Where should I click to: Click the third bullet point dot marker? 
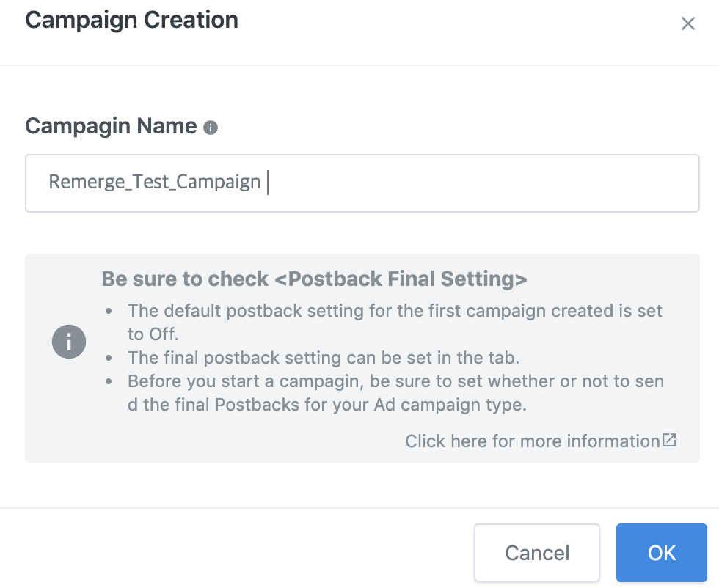[x=109, y=381]
